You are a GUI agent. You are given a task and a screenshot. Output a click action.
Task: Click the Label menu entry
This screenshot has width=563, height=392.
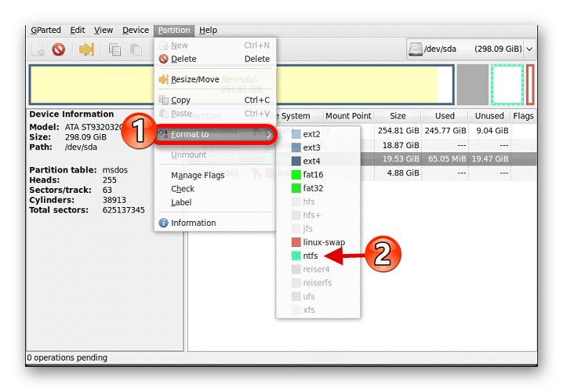click(182, 202)
